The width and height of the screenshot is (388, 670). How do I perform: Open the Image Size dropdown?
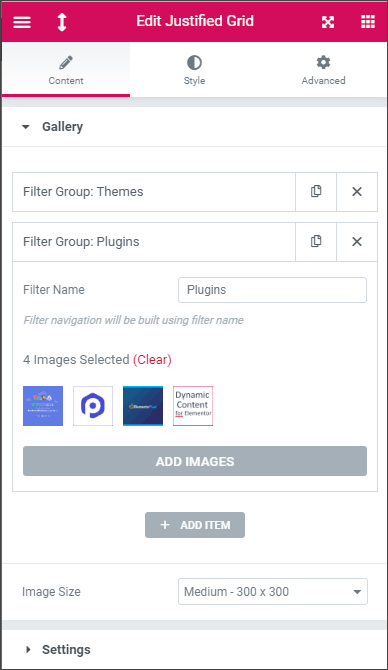[273, 592]
